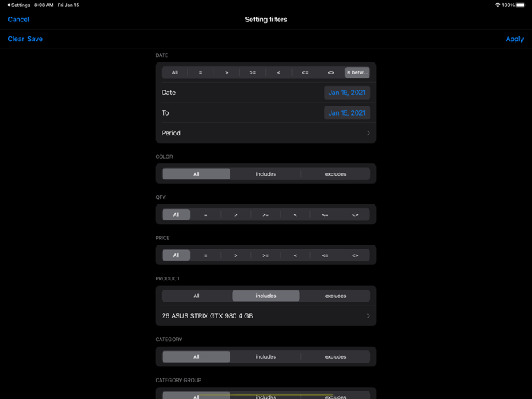
Task: Choose less-than in Qty. filter
Action: [x=295, y=214]
